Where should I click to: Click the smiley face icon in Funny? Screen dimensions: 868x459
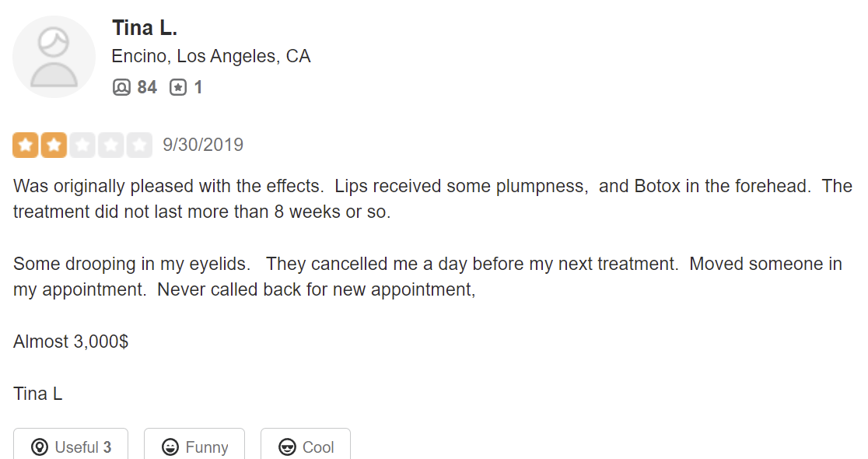click(170, 447)
